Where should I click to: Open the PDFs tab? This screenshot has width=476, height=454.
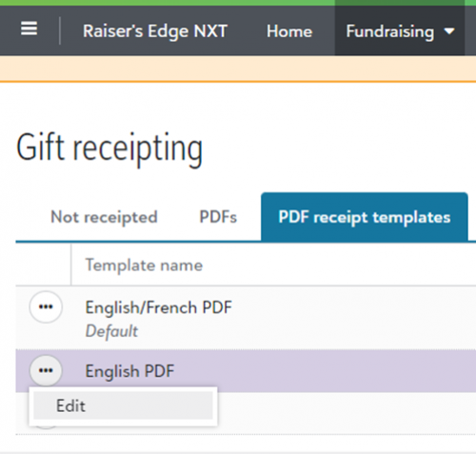218,217
